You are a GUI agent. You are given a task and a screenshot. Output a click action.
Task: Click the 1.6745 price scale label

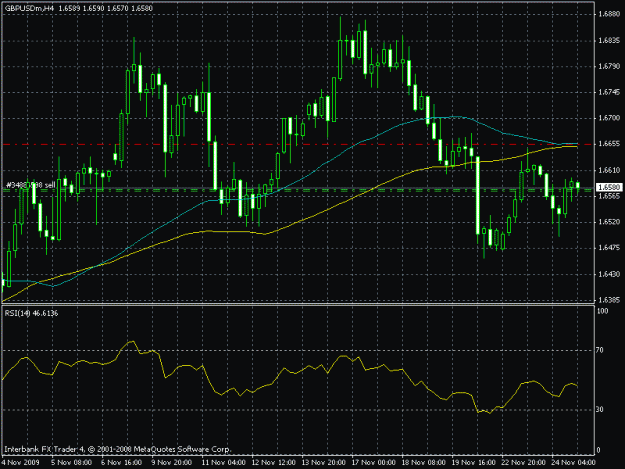[609, 92]
